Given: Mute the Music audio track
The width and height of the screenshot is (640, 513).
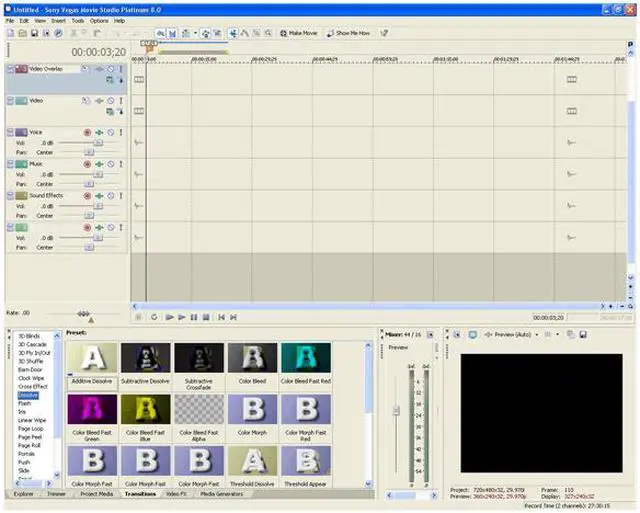Looking at the screenshot, I should tap(110, 164).
